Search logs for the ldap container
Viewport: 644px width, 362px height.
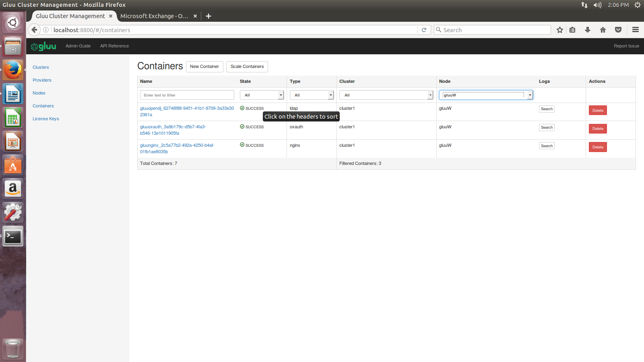(547, 109)
